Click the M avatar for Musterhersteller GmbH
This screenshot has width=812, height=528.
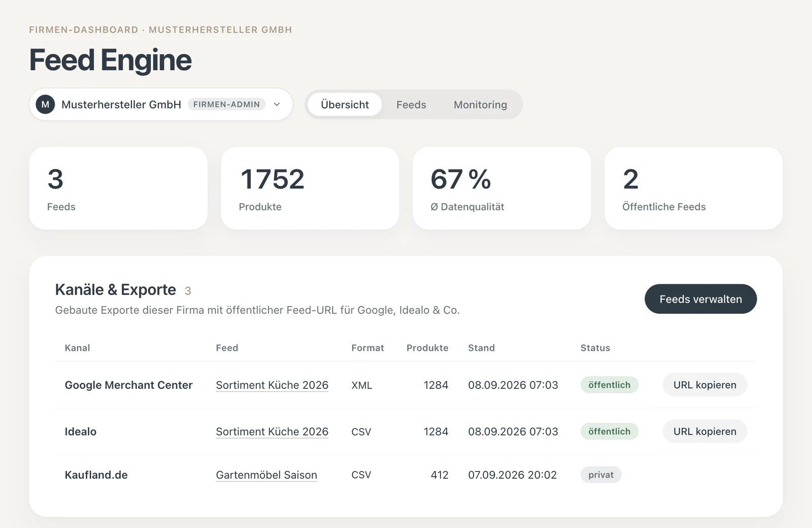click(x=45, y=105)
